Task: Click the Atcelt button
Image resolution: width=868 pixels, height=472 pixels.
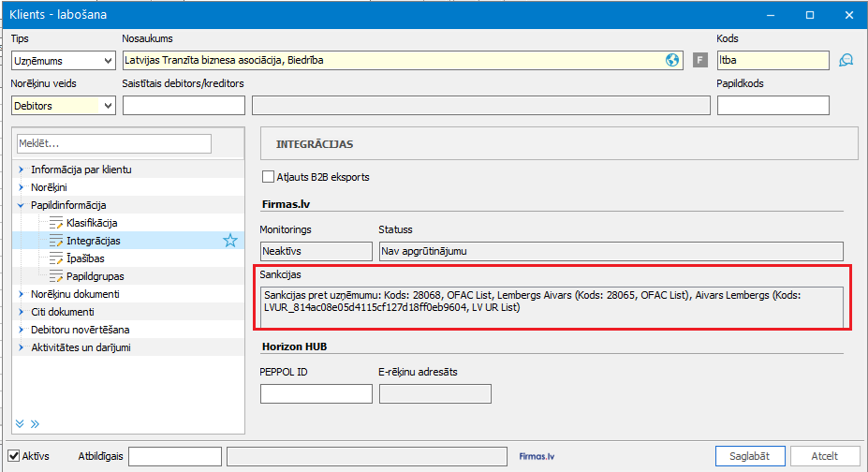Action: coord(825,456)
